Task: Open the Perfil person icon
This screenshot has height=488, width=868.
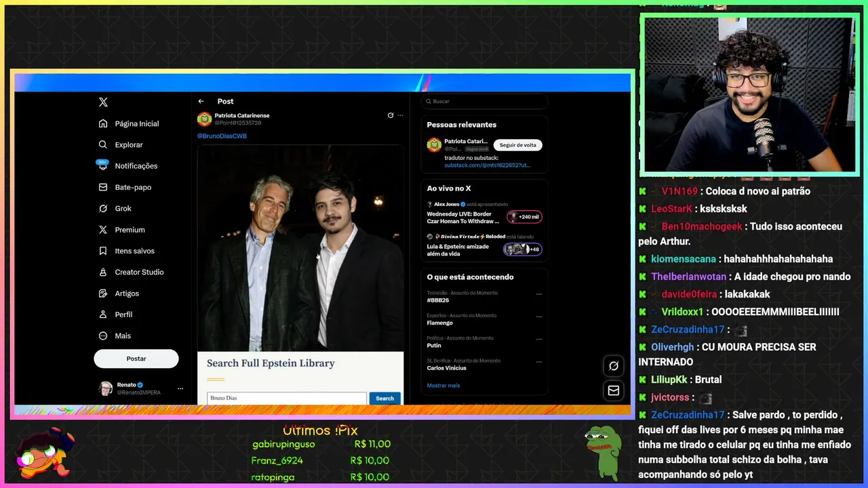Action: (x=103, y=314)
